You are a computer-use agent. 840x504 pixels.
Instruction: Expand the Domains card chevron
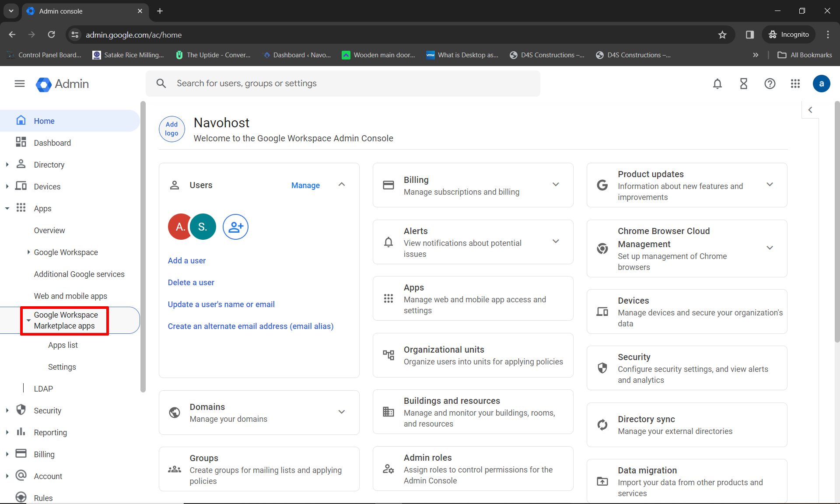(x=342, y=412)
